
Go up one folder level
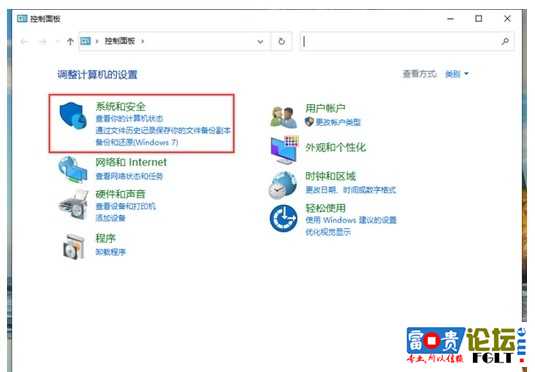pyautogui.click(x=70, y=42)
